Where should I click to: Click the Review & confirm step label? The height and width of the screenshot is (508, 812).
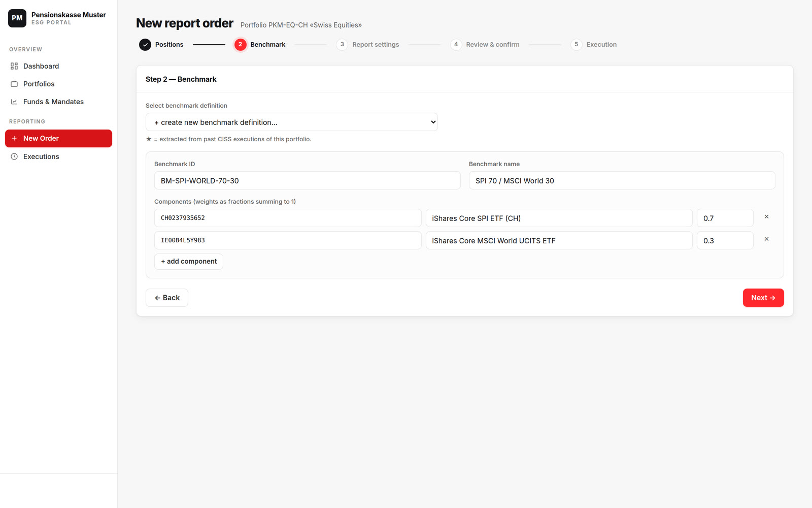tap(493, 45)
